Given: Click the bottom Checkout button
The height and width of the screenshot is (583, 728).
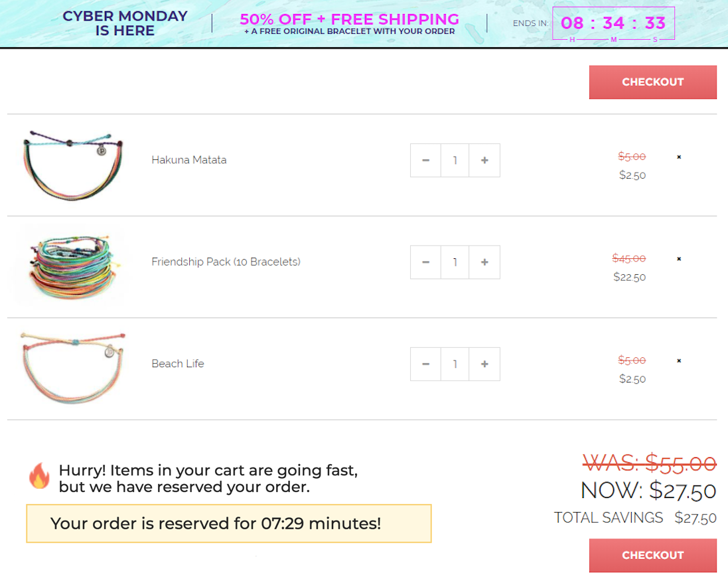Looking at the screenshot, I should (653, 555).
